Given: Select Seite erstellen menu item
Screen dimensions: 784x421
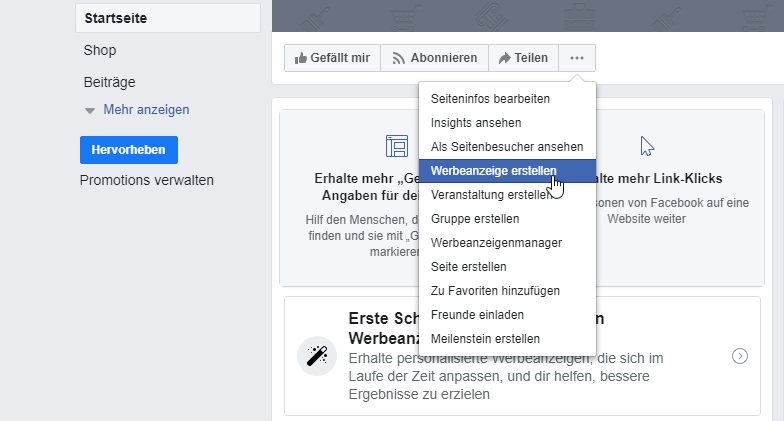Looking at the screenshot, I should (x=507, y=266).
